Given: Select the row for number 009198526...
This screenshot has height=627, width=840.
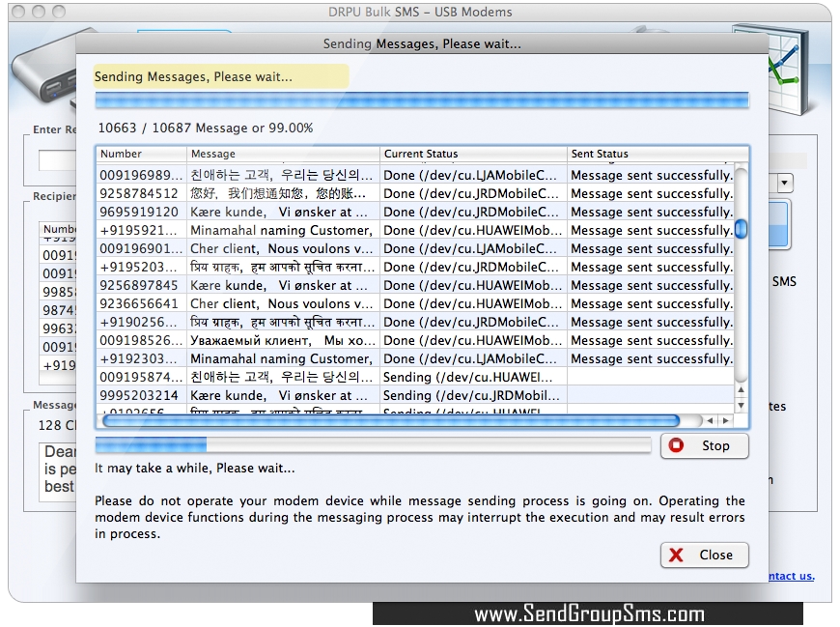Looking at the screenshot, I should (415, 340).
